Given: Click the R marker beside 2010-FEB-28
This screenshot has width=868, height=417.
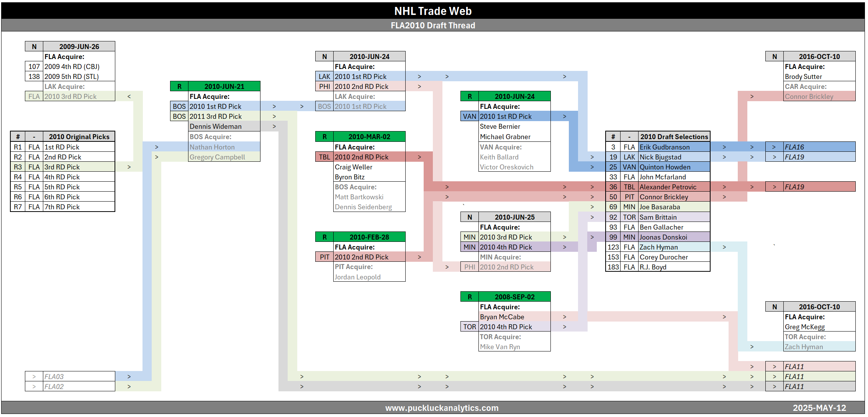Looking at the screenshot, I should (324, 237).
